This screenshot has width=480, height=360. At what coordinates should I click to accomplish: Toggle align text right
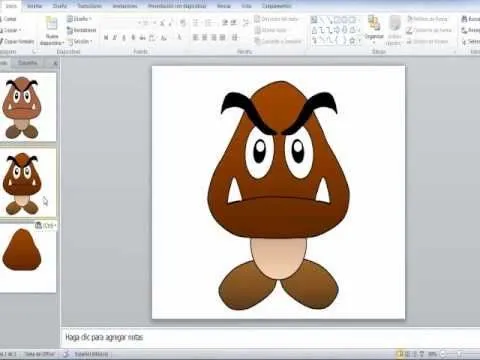(214, 37)
